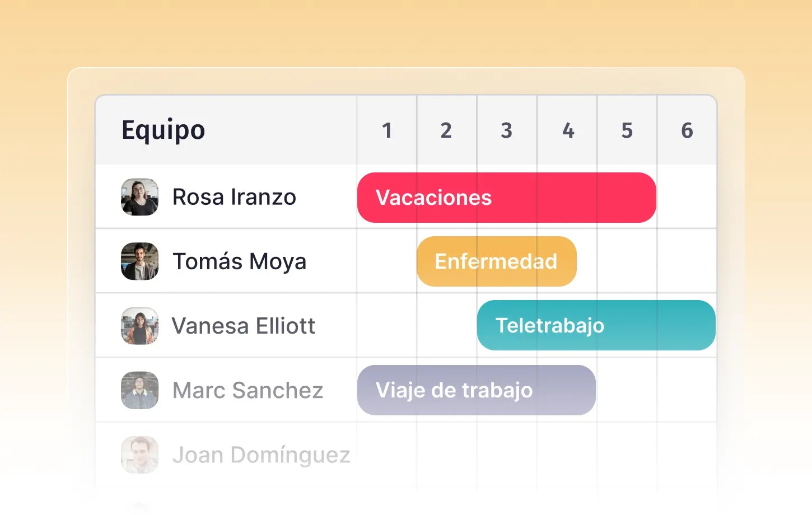Click the teal Teletrabajo bar
This screenshot has height=515, width=812.
(596, 325)
